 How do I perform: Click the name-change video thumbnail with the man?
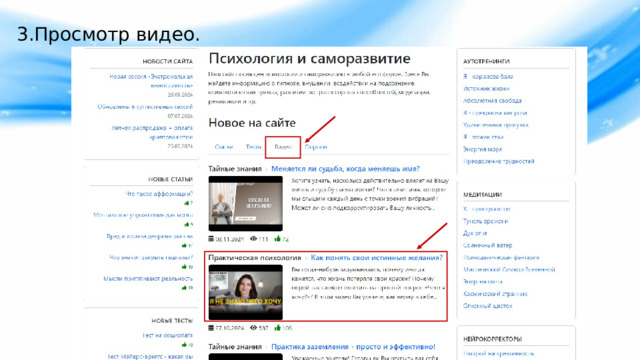pos(245,203)
